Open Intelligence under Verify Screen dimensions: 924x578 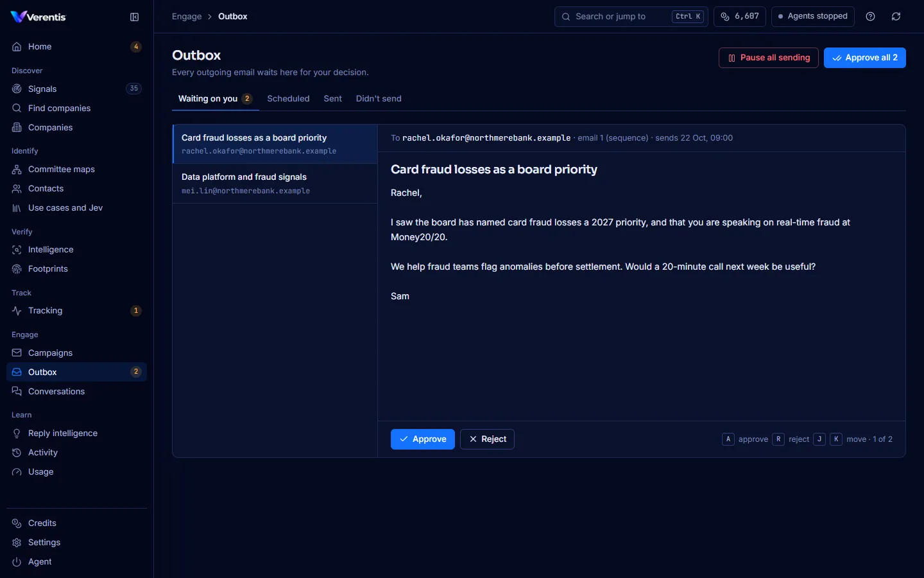click(x=76, y=249)
